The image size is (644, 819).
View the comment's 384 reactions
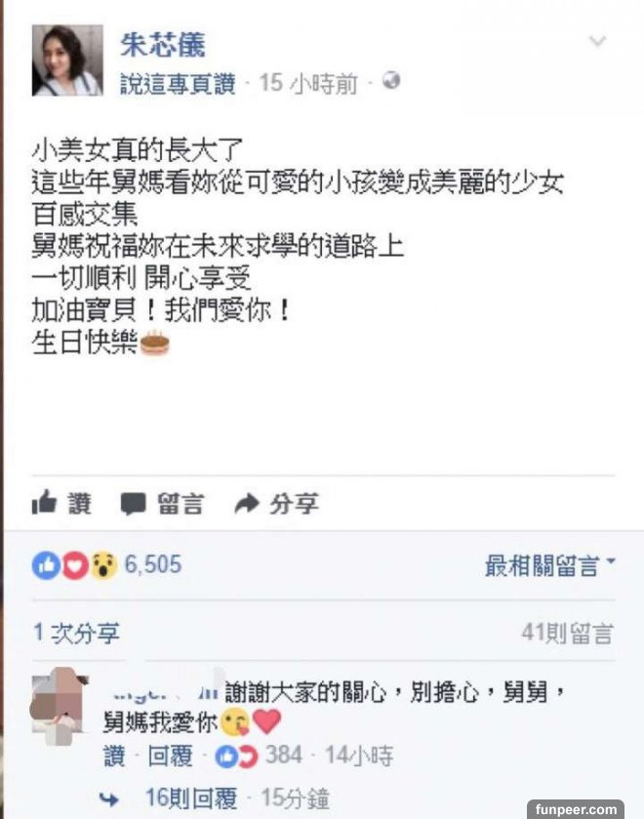[259, 756]
